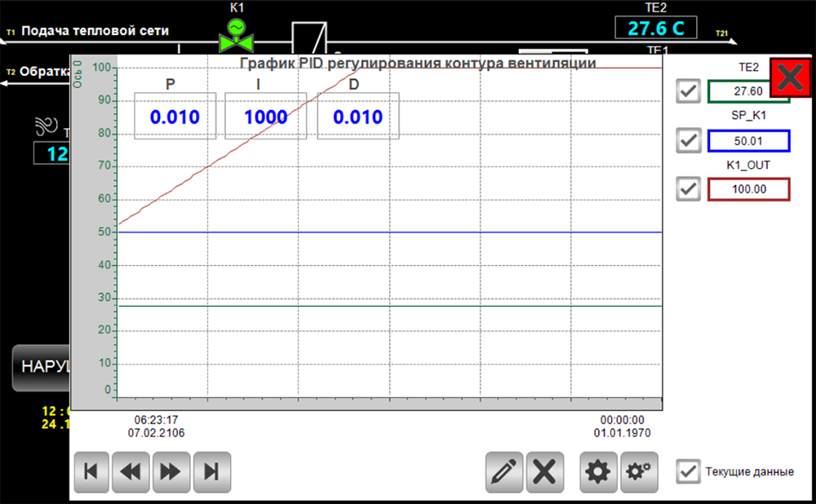Edit the P coefficient value field
Screen dimensions: 816x504
tap(175, 117)
